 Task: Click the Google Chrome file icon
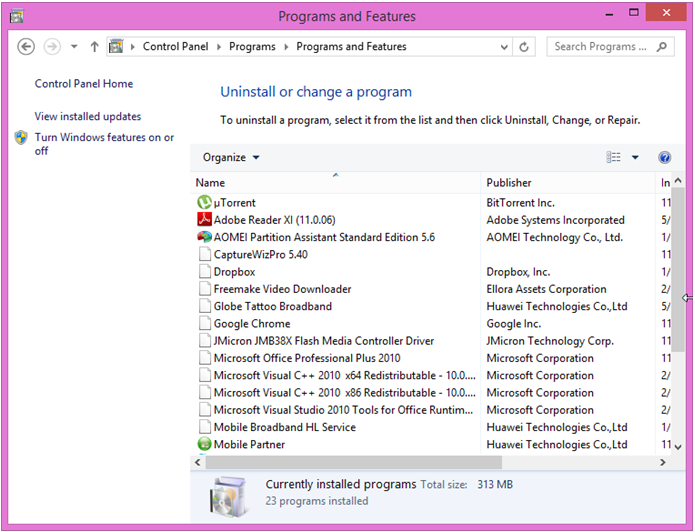pyautogui.click(x=204, y=324)
